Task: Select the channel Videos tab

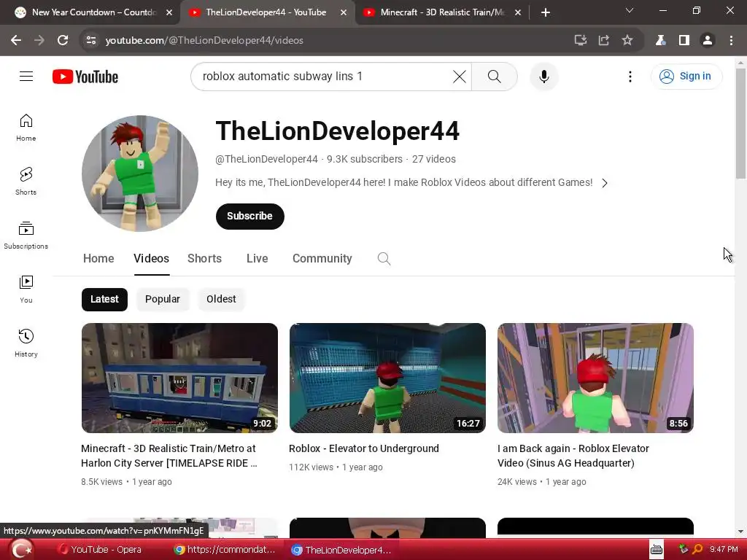Action: click(x=152, y=259)
